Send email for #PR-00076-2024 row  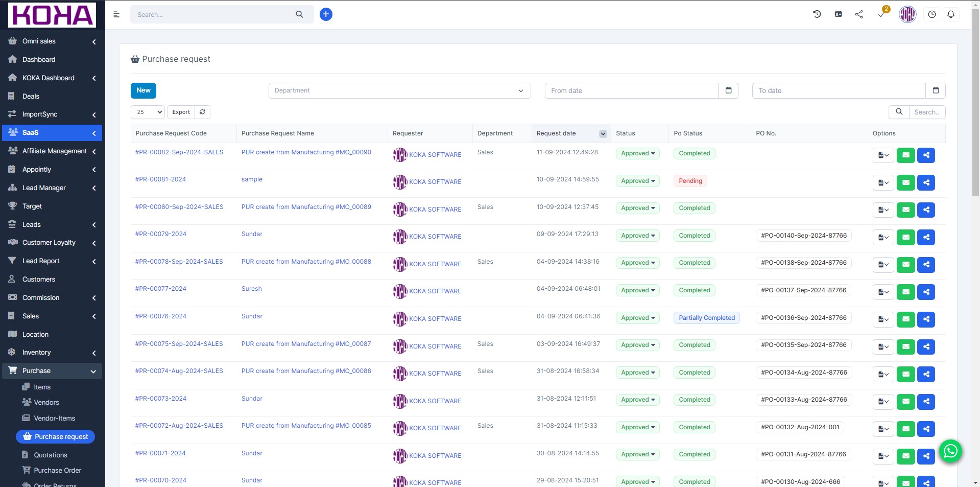click(905, 319)
